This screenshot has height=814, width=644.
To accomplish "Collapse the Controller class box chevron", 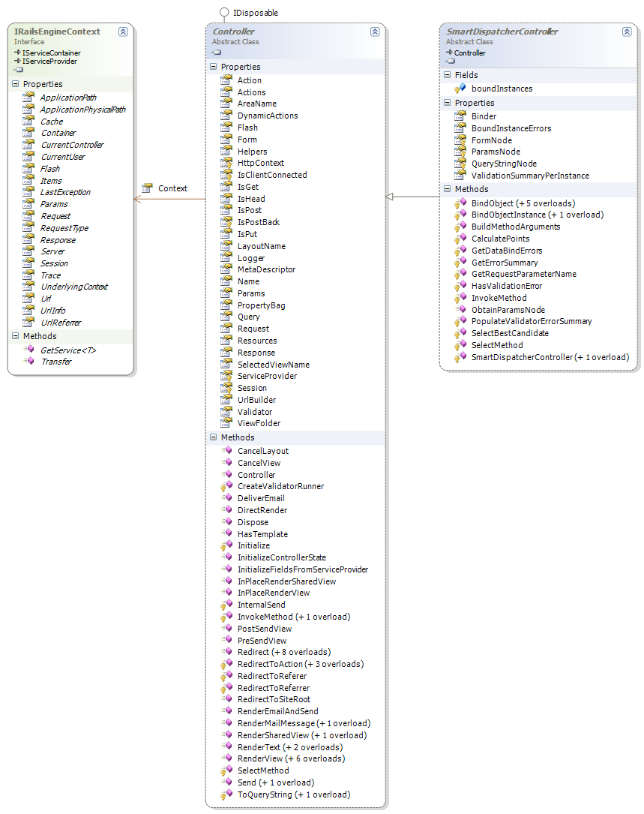I will [x=375, y=32].
